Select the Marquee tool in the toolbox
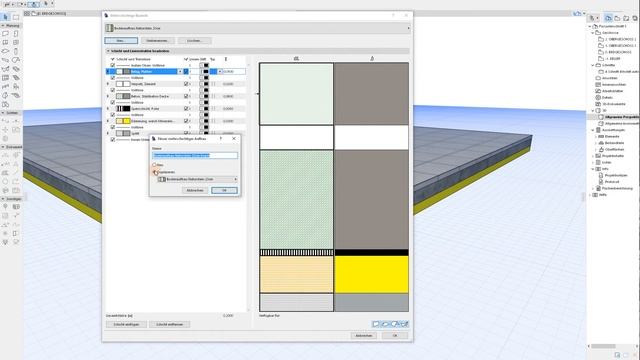 16,17
